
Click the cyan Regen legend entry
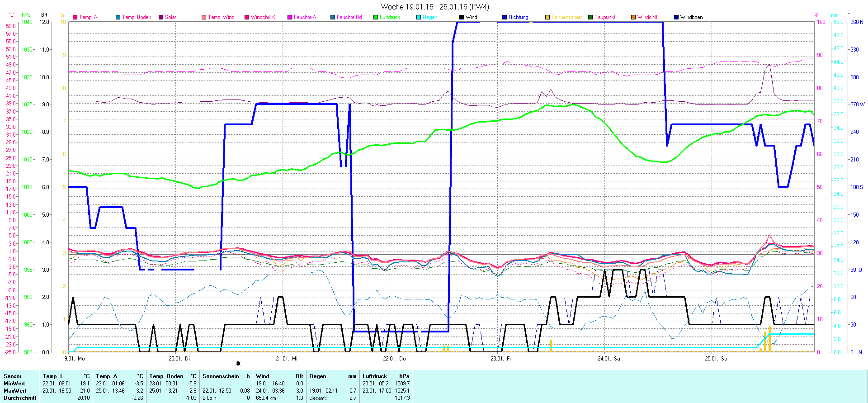coord(429,17)
